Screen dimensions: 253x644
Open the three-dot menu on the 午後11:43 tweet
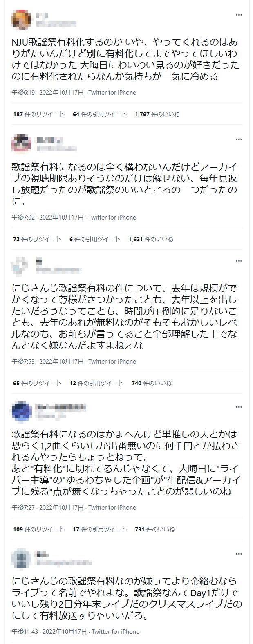point(238,554)
